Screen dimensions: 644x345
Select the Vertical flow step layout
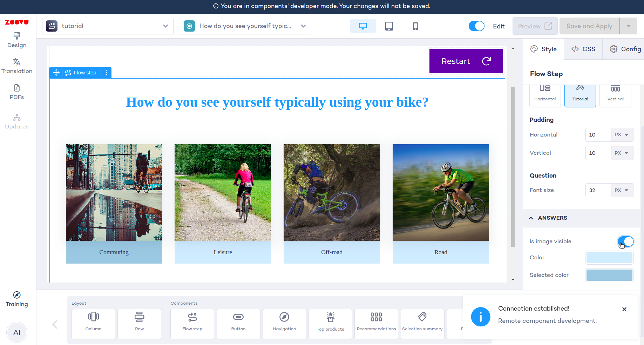(615, 95)
